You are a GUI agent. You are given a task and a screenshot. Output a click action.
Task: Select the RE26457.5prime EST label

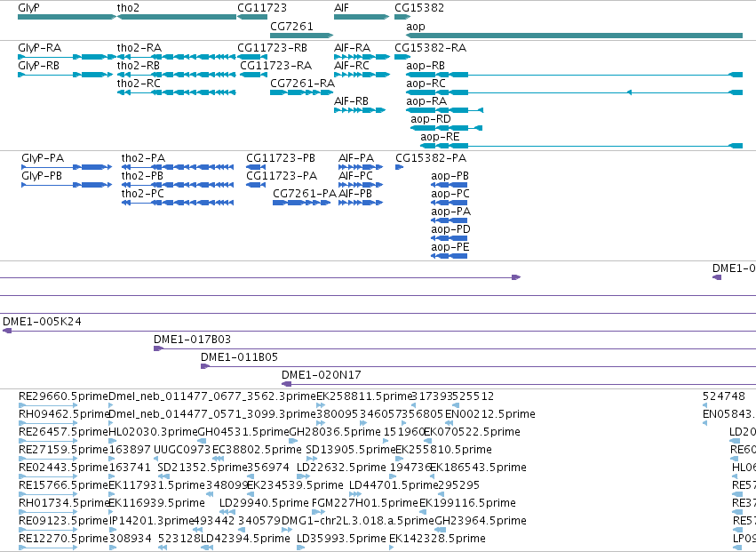(x=64, y=432)
